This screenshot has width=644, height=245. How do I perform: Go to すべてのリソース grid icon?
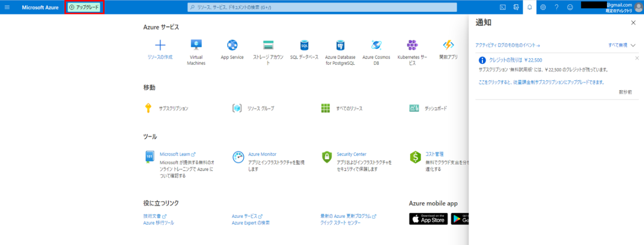pyautogui.click(x=325, y=108)
